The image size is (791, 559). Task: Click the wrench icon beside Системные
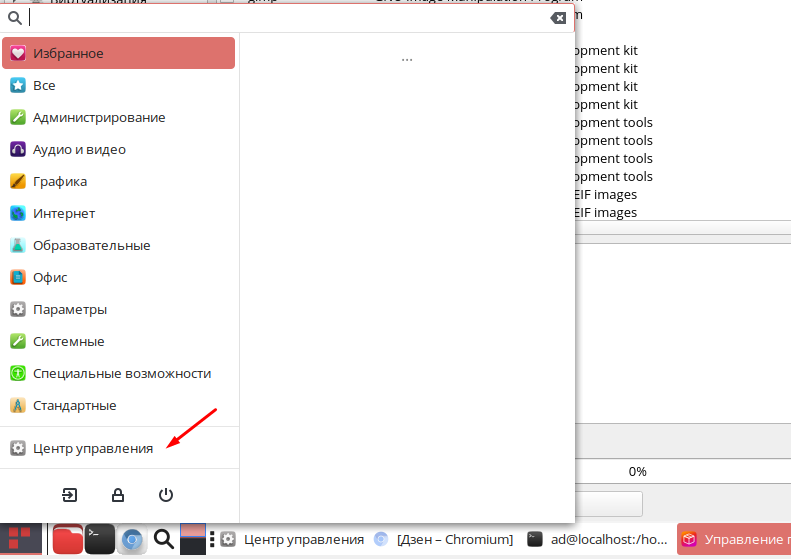(x=18, y=342)
